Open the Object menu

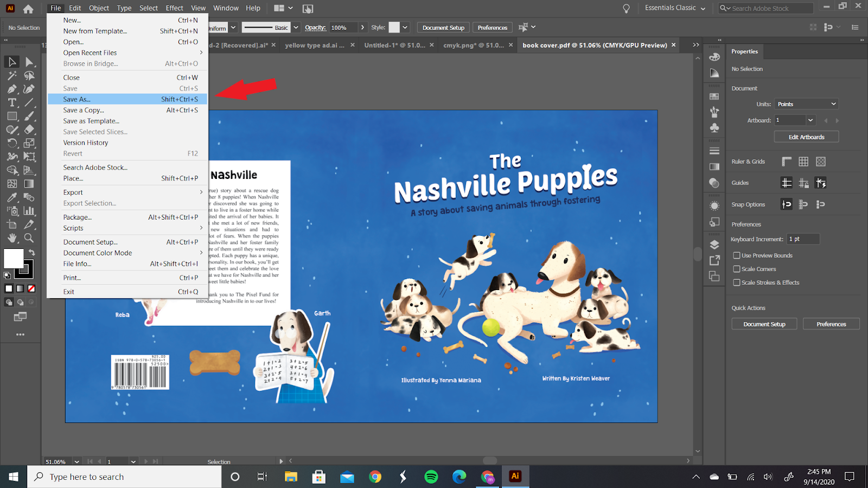click(x=99, y=8)
